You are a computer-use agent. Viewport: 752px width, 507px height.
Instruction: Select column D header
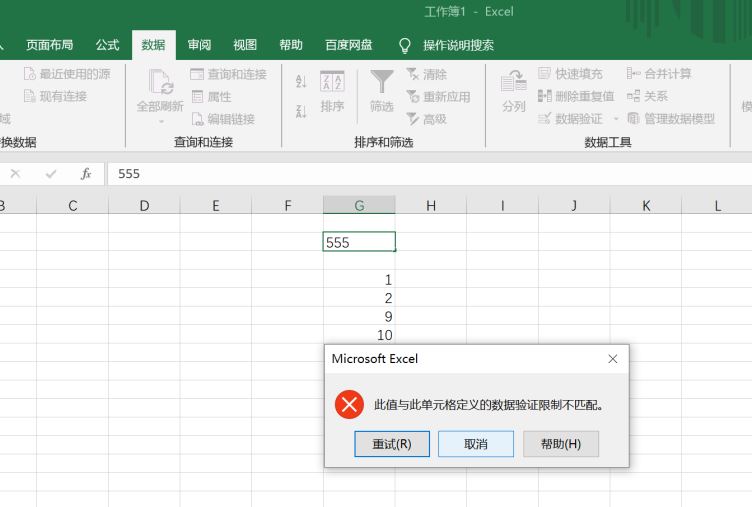click(144, 205)
